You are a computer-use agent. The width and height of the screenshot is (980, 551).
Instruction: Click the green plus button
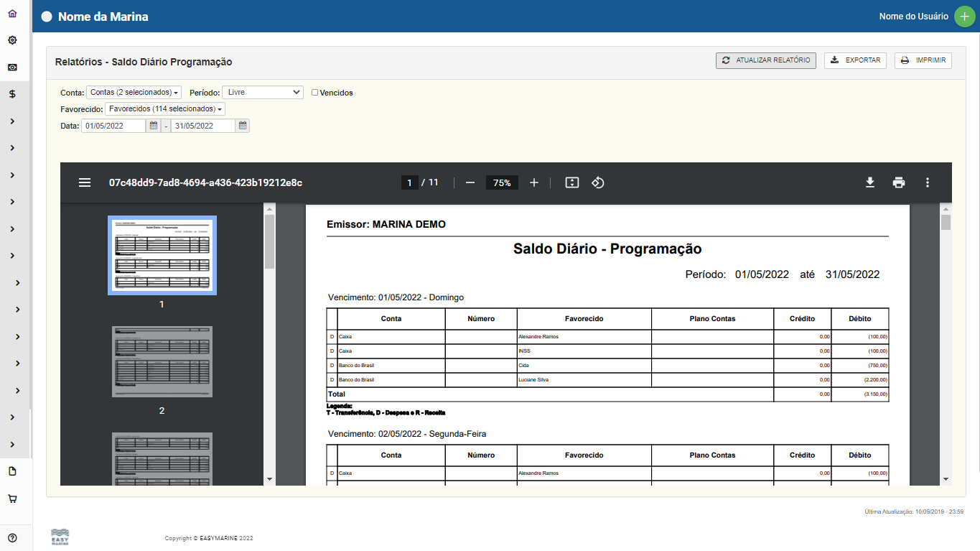(x=964, y=17)
